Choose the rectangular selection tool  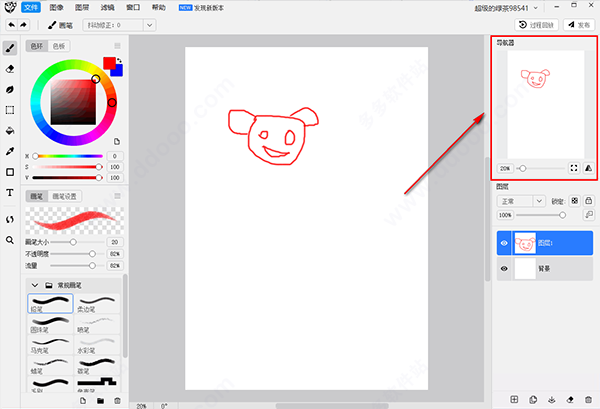[x=10, y=110]
